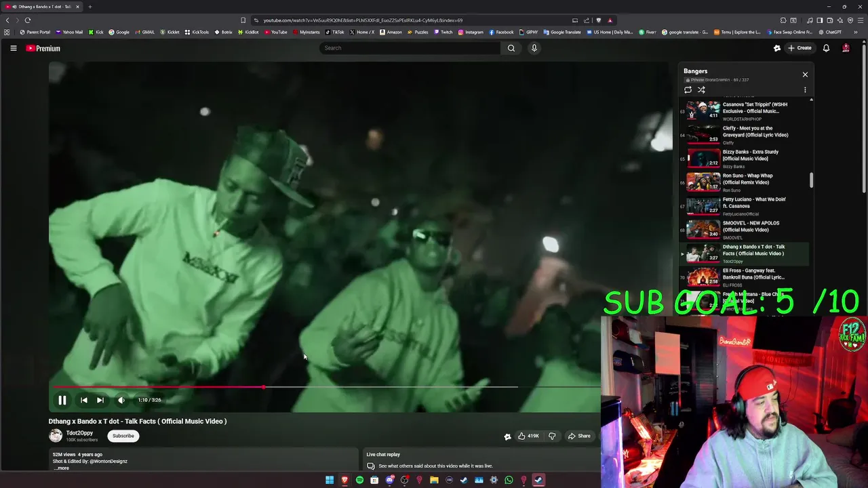Go to YouTube Premium home logo
The height and width of the screenshot is (488, 868).
click(43, 48)
